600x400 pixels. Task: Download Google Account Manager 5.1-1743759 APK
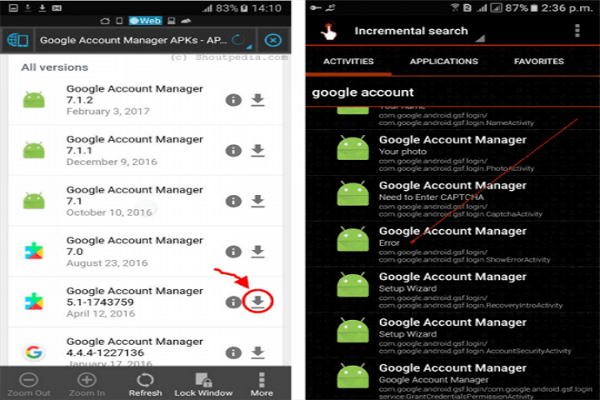(x=258, y=302)
